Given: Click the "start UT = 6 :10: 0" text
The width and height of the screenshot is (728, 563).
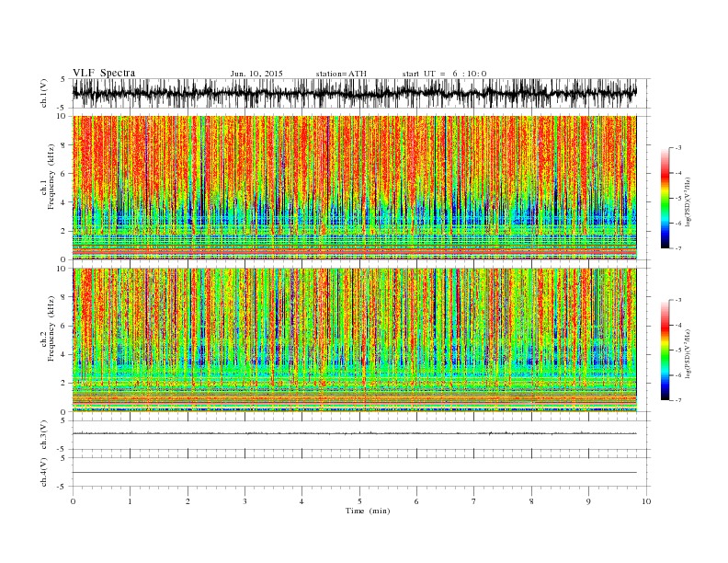Looking at the screenshot, I should coord(444,74).
